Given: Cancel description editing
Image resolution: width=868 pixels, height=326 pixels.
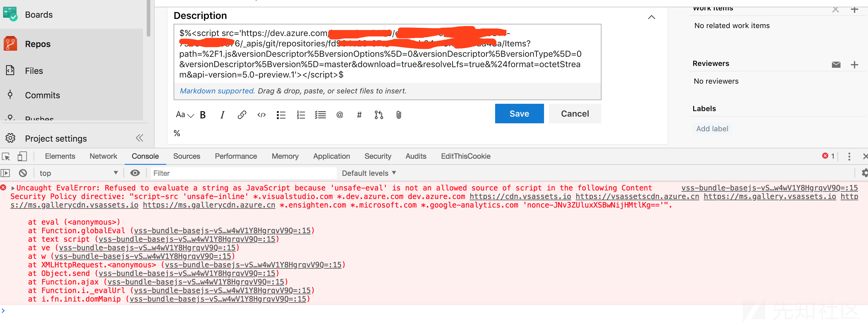Looking at the screenshot, I should [x=575, y=114].
